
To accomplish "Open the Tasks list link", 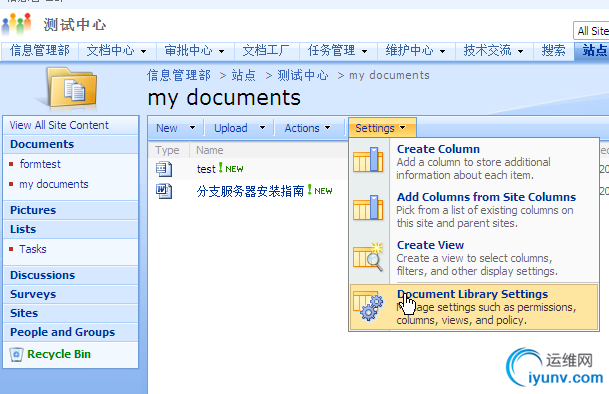I will (x=33, y=249).
